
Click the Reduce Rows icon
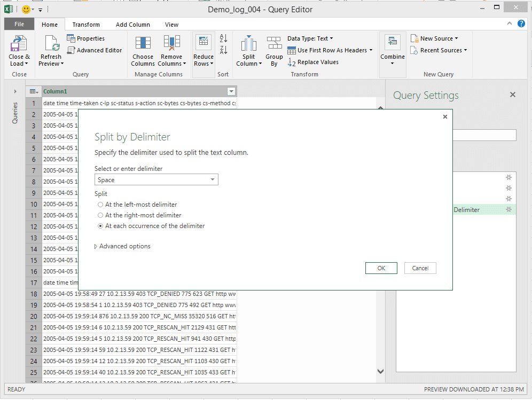click(x=203, y=42)
